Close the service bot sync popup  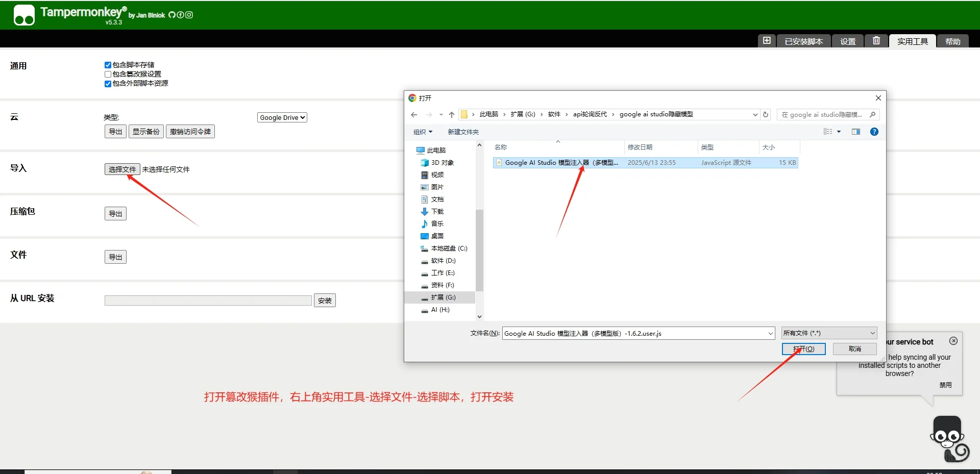pyautogui.click(x=953, y=341)
